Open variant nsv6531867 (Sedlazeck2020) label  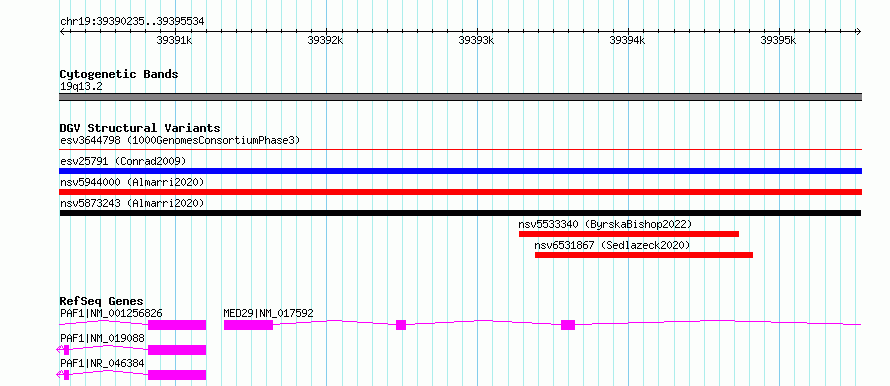[x=612, y=245]
